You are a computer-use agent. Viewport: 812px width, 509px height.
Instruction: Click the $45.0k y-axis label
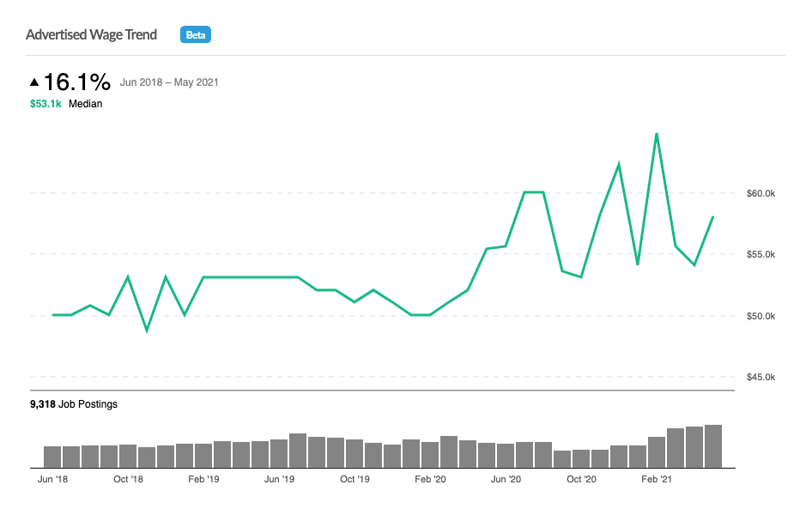(x=760, y=377)
